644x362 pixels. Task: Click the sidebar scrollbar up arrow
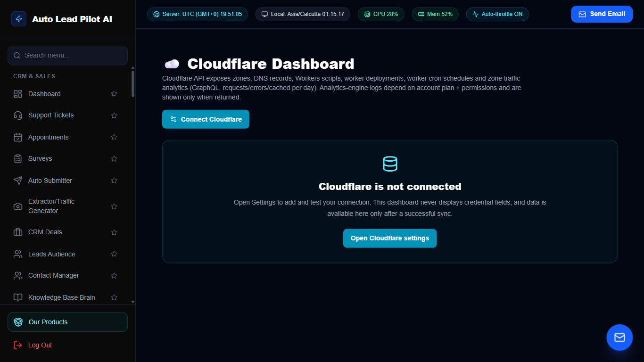133,68
